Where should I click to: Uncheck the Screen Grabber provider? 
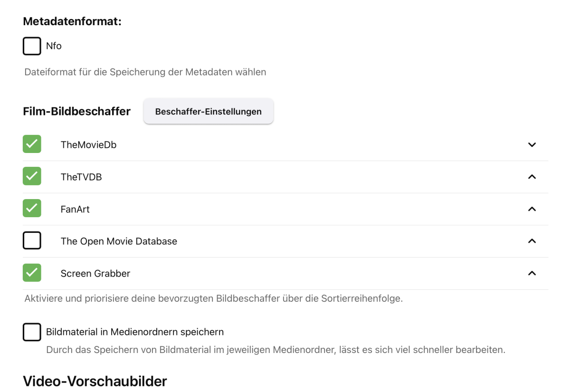pyautogui.click(x=31, y=273)
